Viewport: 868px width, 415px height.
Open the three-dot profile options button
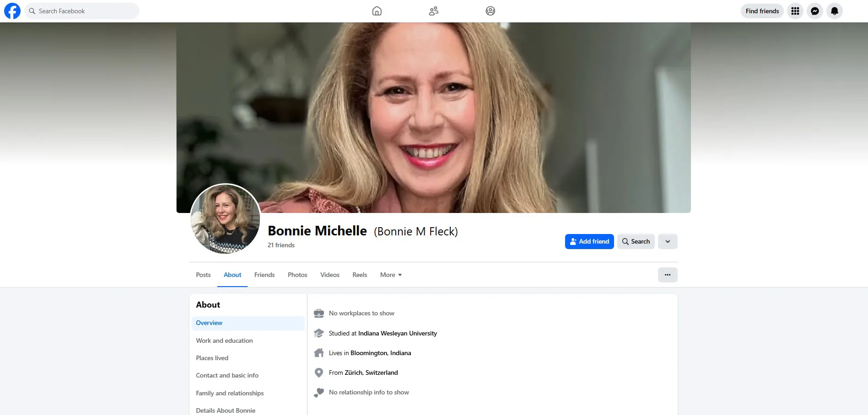tap(668, 275)
